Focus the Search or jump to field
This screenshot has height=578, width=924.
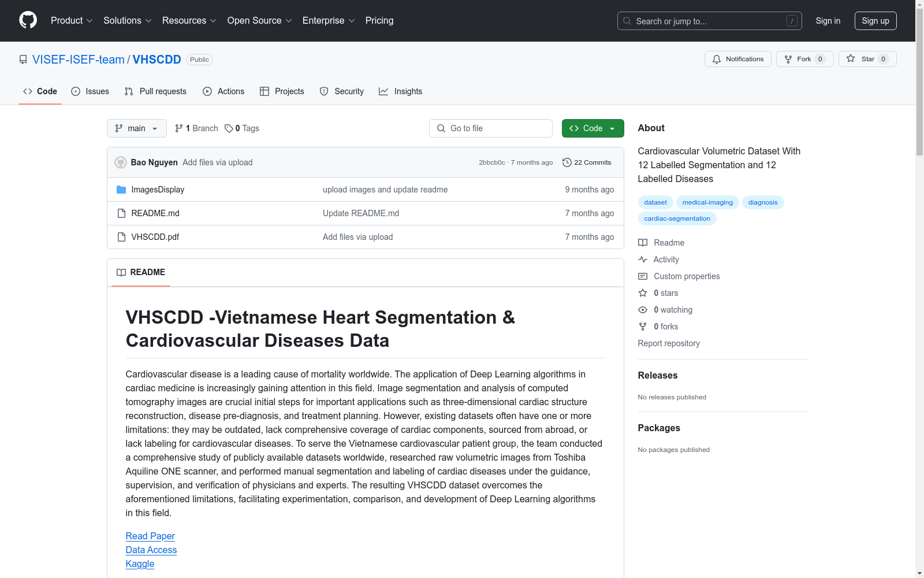710,21
